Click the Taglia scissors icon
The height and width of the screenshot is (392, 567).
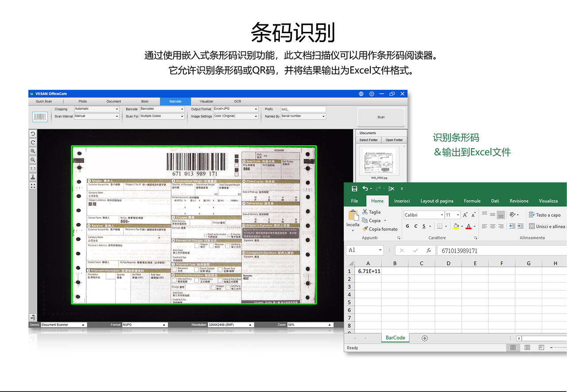point(365,212)
